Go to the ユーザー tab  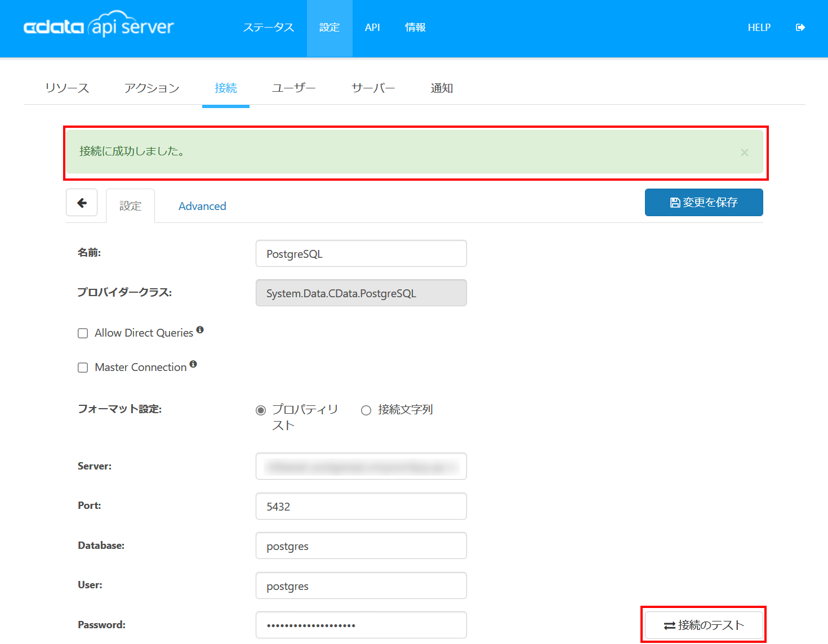coord(293,88)
